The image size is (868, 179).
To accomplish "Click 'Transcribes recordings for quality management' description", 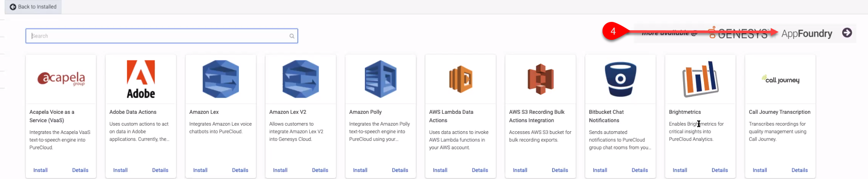I will click(x=778, y=132).
